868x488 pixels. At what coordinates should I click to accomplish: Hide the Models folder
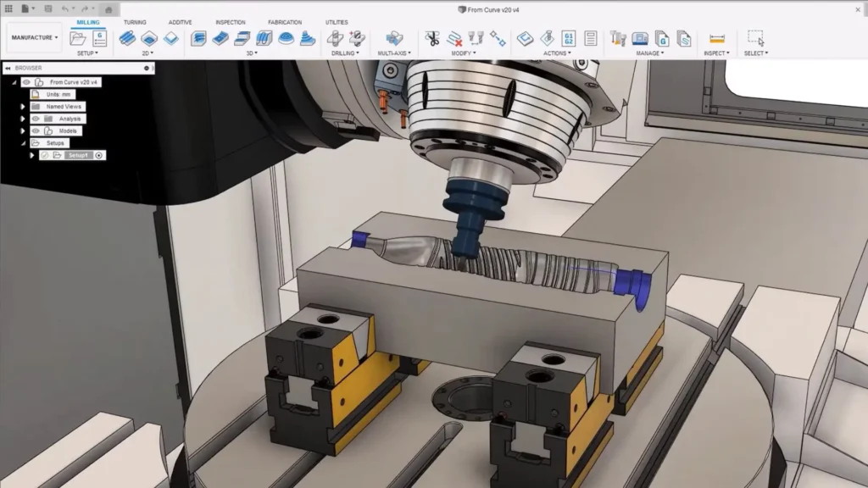coord(35,130)
